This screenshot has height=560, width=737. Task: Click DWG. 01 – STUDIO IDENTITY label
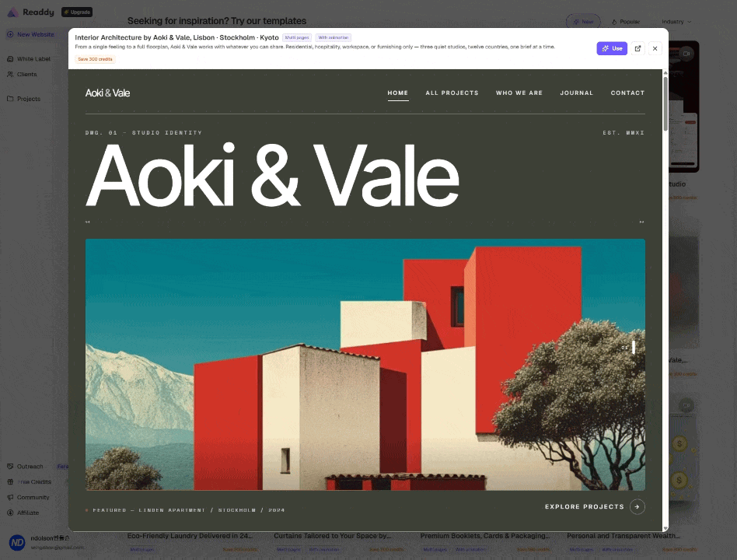coord(144,133)
